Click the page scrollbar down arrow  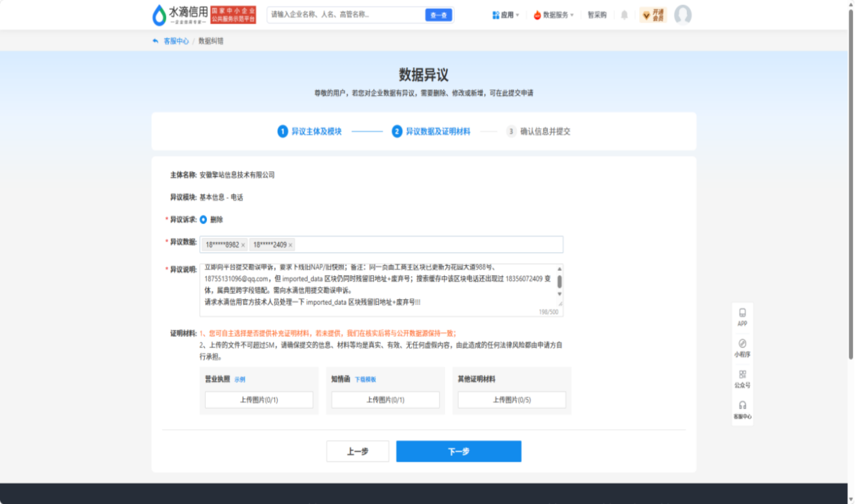pyautogui.click(x=851, y=499)
